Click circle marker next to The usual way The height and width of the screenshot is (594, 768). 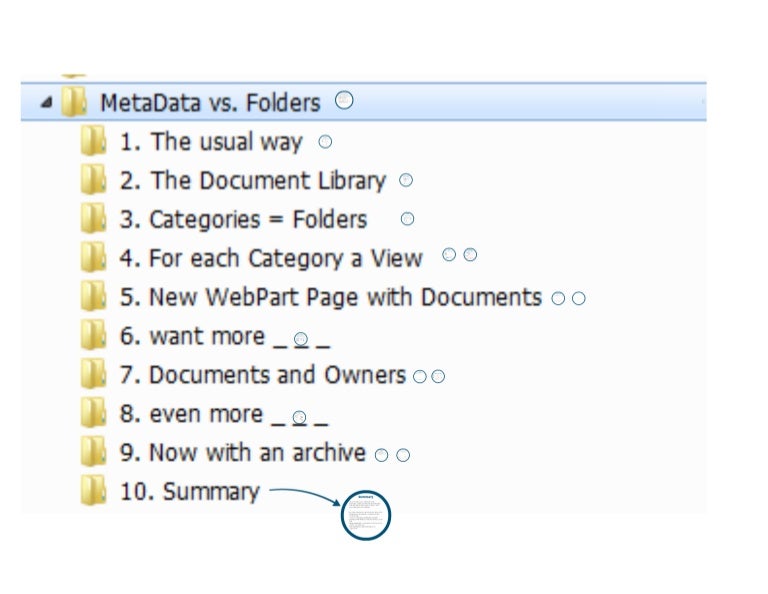pos(325,142)
